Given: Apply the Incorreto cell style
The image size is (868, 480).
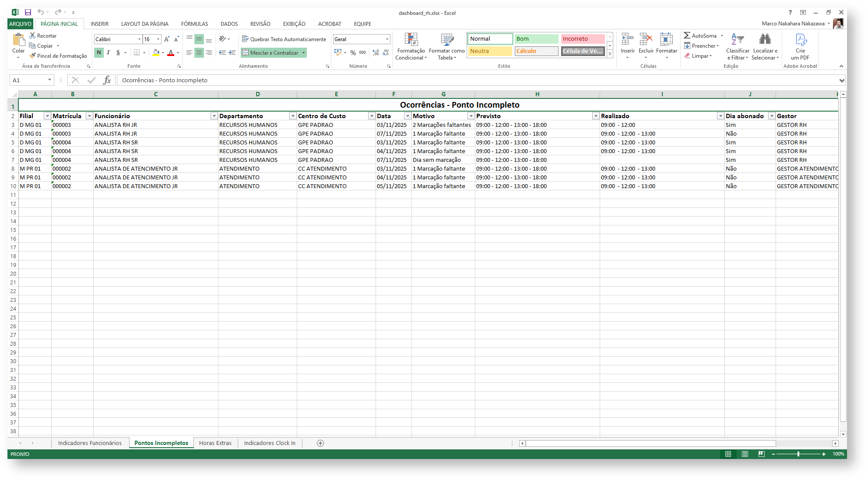Looking at the screenshot, I should pos(582,39).
